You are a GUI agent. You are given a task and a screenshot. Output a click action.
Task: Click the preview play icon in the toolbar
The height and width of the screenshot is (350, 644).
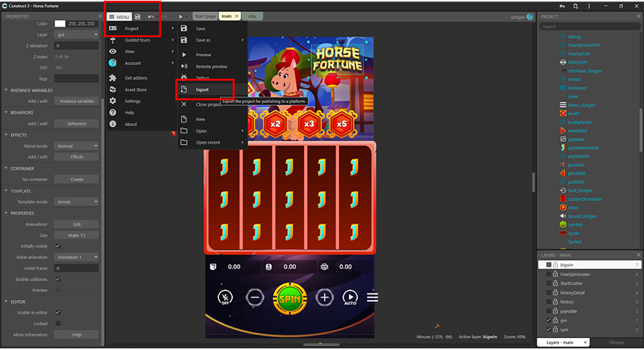click(181, 16)
